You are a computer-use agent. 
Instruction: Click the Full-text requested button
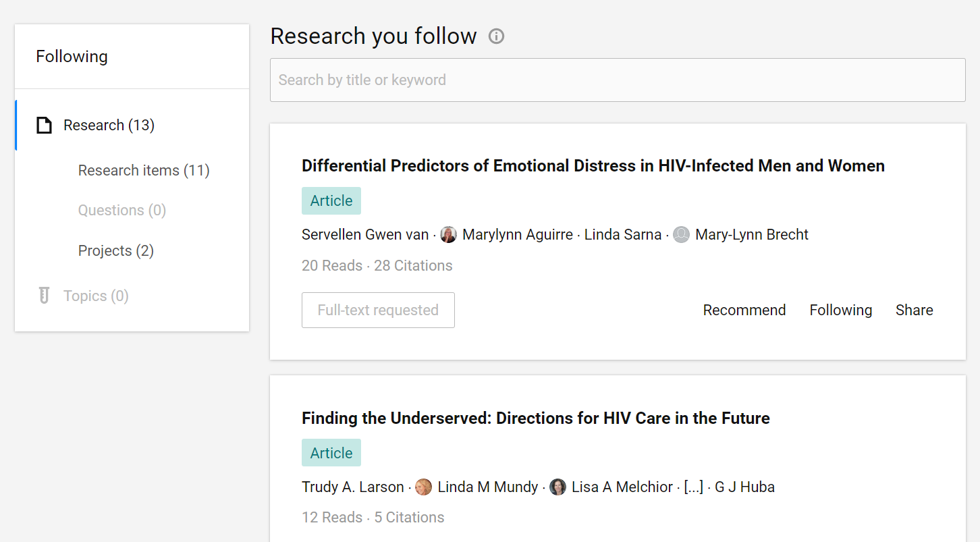(x=378, y=310)
